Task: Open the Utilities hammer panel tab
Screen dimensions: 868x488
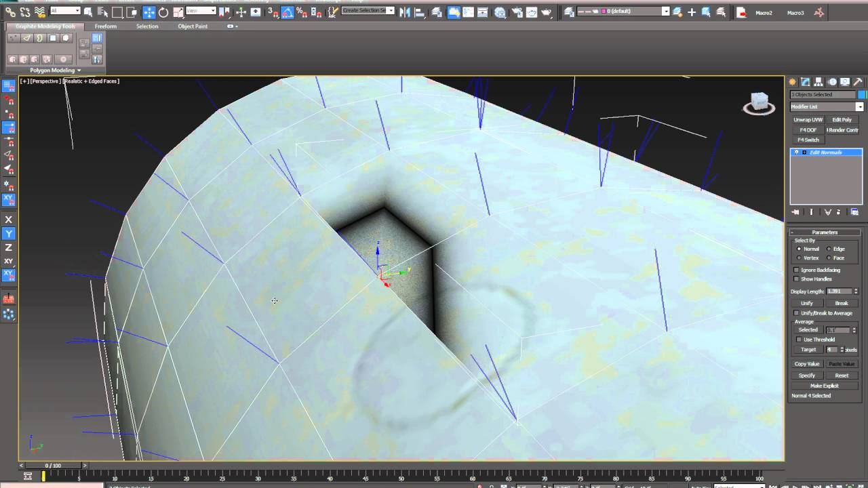Action: pyautogui.click(x=858, y=82)
